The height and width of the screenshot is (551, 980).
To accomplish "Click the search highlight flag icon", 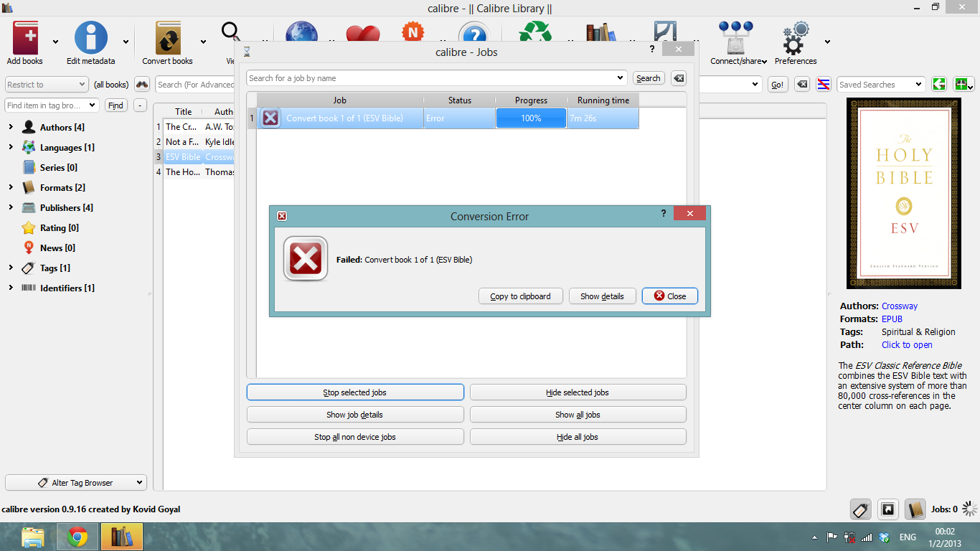I will 824,85.
